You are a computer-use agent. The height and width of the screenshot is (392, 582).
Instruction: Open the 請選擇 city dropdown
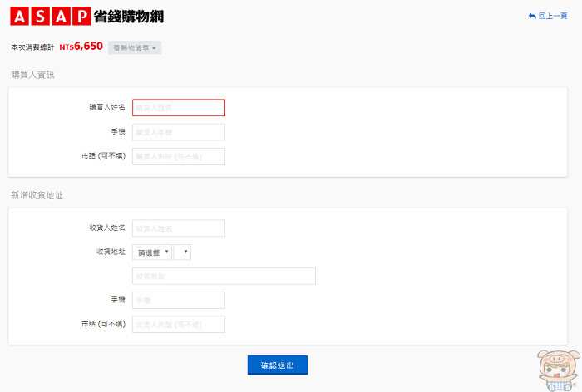tap(152, 252)
